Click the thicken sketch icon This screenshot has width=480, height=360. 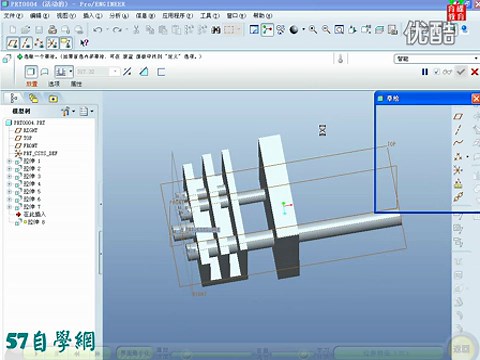(x=161, y=72)
